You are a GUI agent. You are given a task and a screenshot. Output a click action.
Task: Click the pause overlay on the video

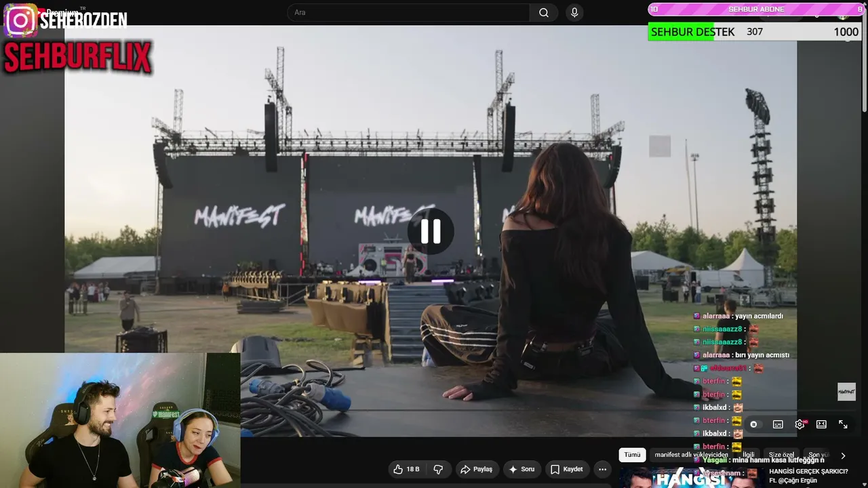431,231
